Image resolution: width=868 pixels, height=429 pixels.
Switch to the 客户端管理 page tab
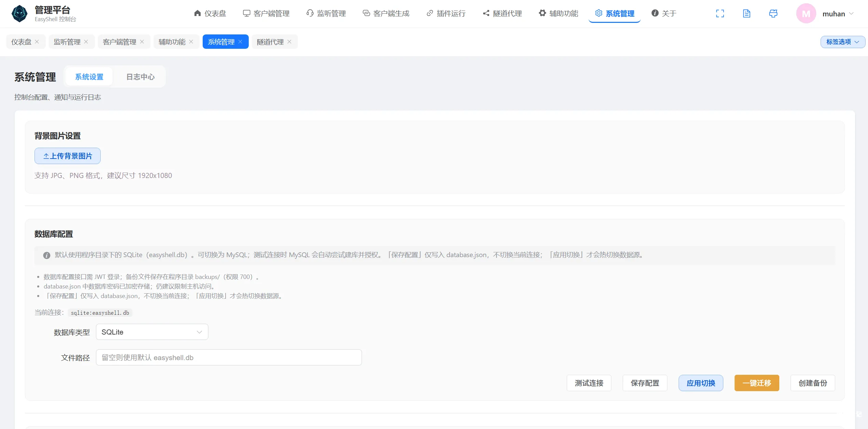[119, 42]
